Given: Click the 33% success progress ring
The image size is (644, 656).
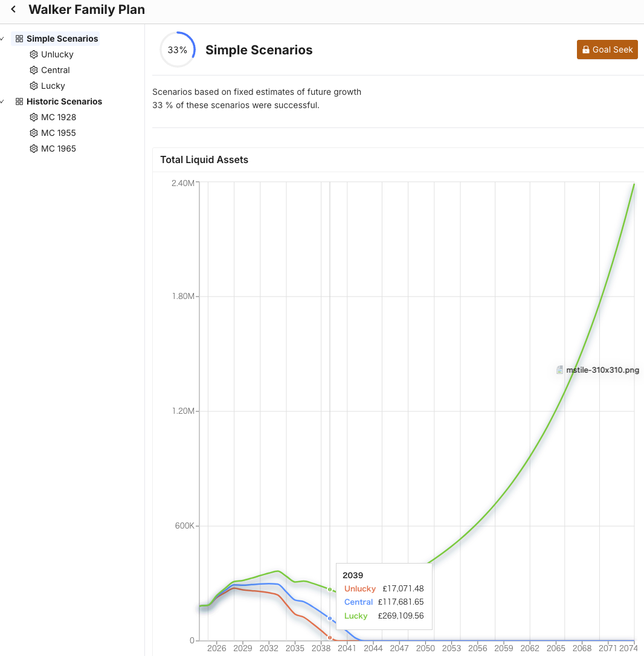Looking at the screenshot, I should pyautogui.click(x=178, y=50).
